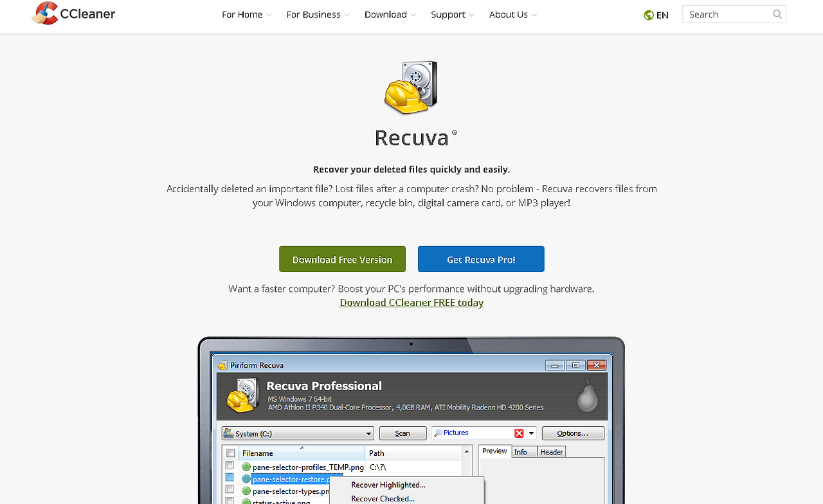Sort the list by the Path column header
The image size is (823, 504).
(413, 453)
